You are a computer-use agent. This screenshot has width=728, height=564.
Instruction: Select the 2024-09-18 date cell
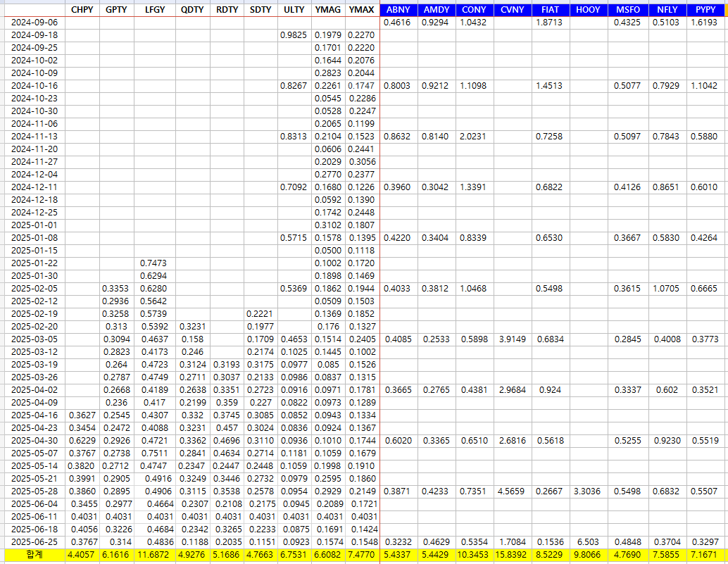tap(34, 35)
